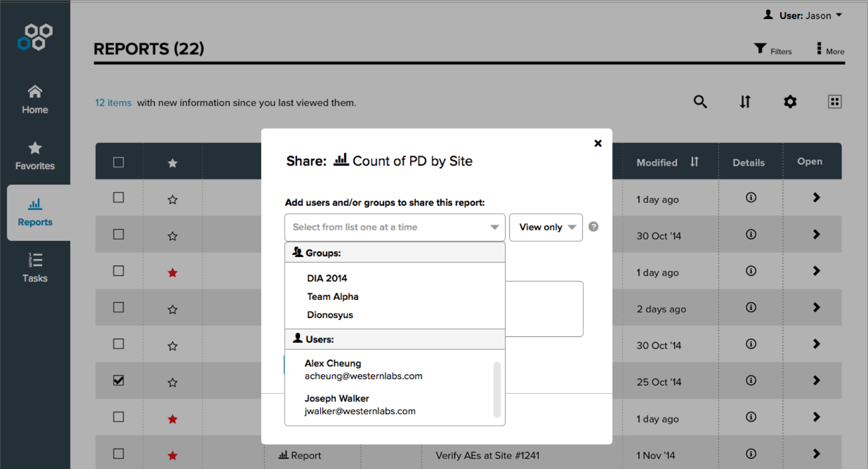This screenshot has height=469, width=868.
Task: Open the Filters funnel
Action: tap(773, 50)
